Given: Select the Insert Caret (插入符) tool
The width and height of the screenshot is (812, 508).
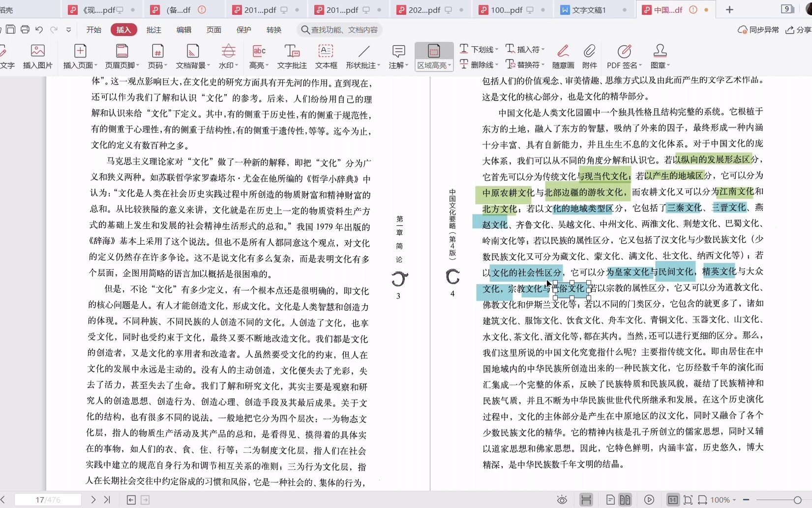Looking at the screenshot, I should tap(525, 49).
